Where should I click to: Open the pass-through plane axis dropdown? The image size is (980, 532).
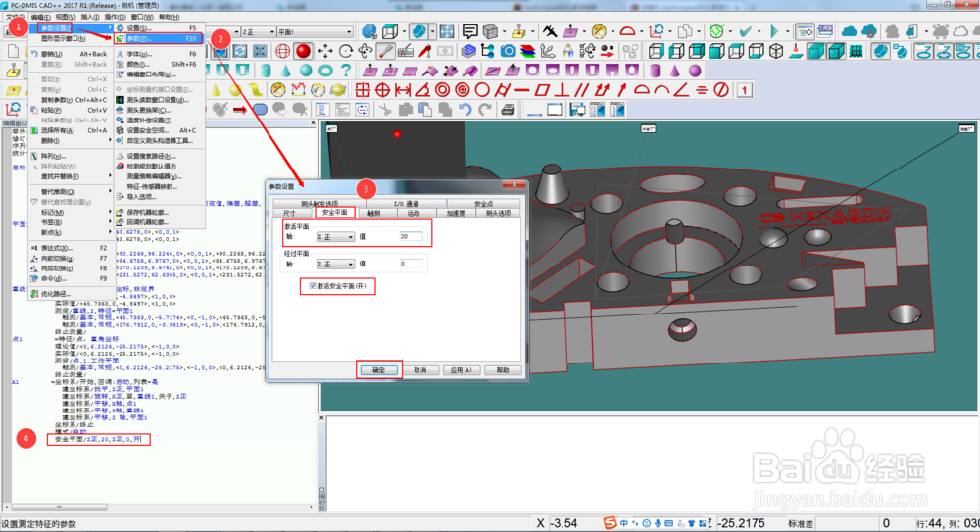pyautogui.click(x=335, y=264)
